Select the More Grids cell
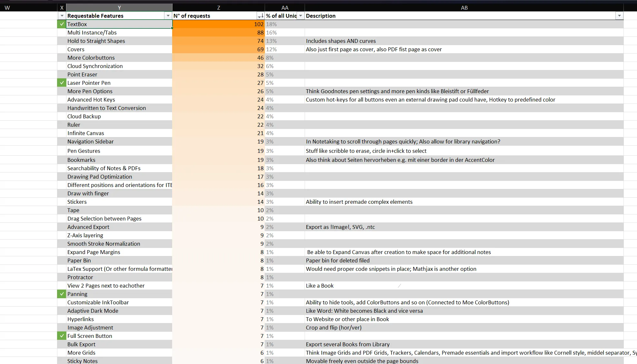637x364 pixels. point(119,353)
